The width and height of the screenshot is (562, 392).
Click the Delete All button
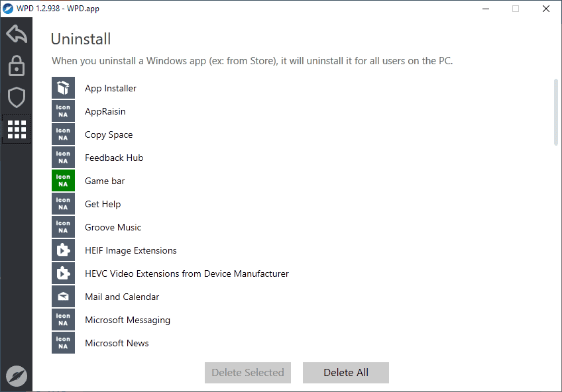click(x=346, y=373)
